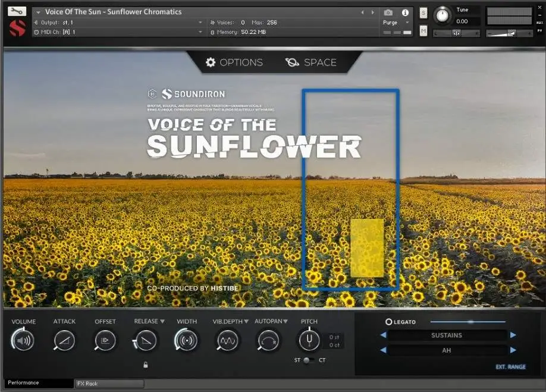Select next articulation after Sustains

(x=513, y=335)
